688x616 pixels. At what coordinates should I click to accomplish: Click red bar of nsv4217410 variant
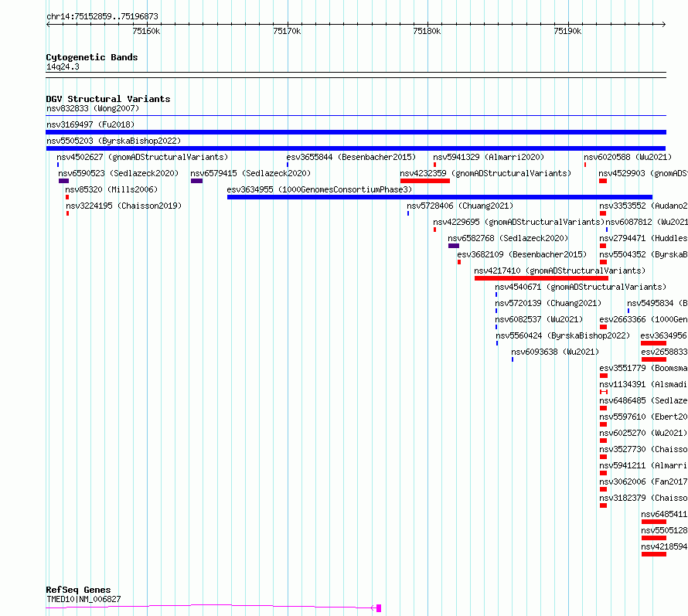541,278
